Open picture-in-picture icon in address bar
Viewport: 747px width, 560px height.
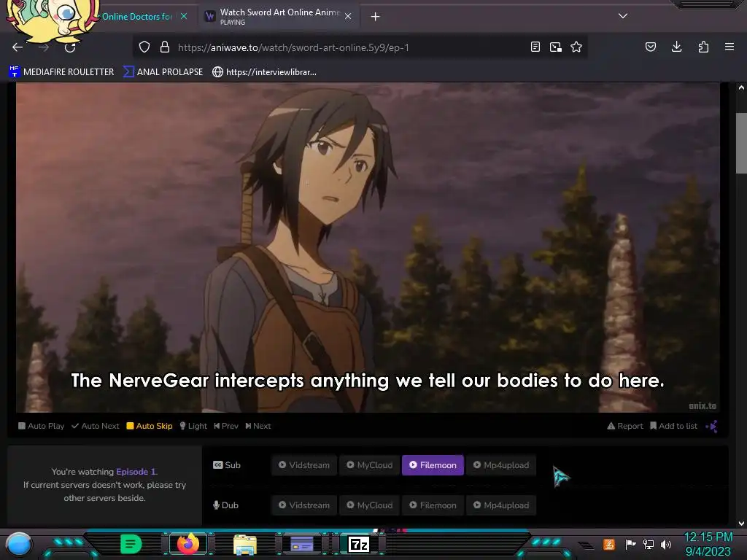coord(555,47)
